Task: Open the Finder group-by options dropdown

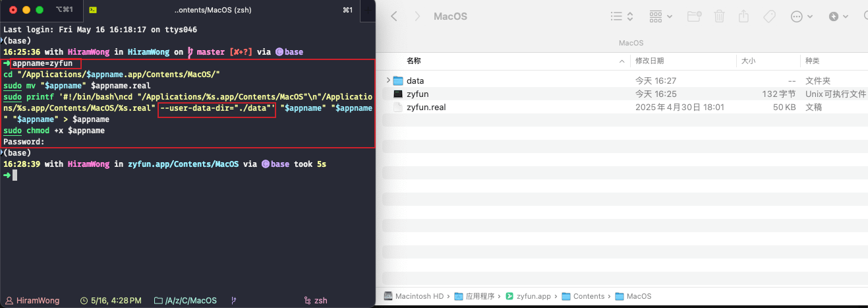Action: pyautogui.click(x=661, y=16)
